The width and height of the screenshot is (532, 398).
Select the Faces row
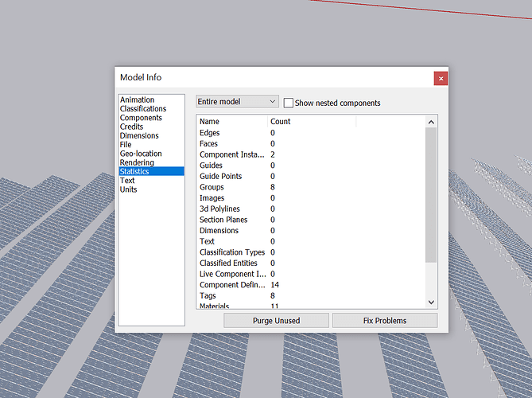(x=311, y=143)
